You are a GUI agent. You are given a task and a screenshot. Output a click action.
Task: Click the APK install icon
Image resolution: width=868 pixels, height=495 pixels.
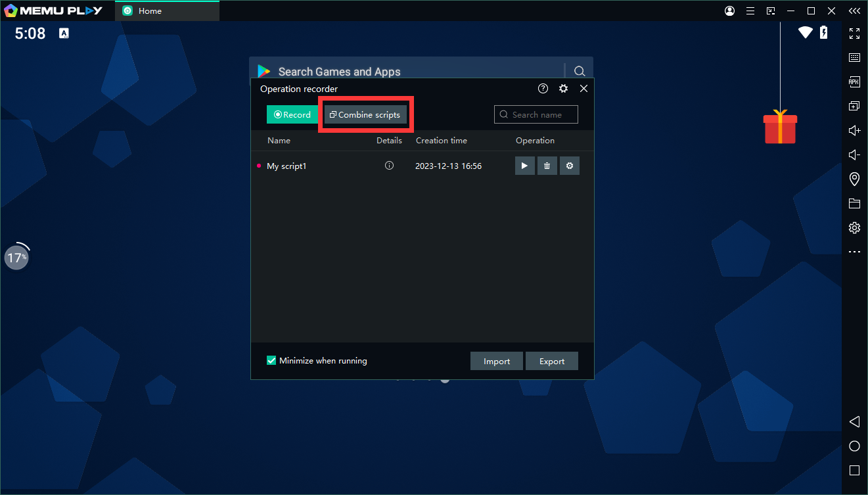pyautogui.click(x=854, y=82)
